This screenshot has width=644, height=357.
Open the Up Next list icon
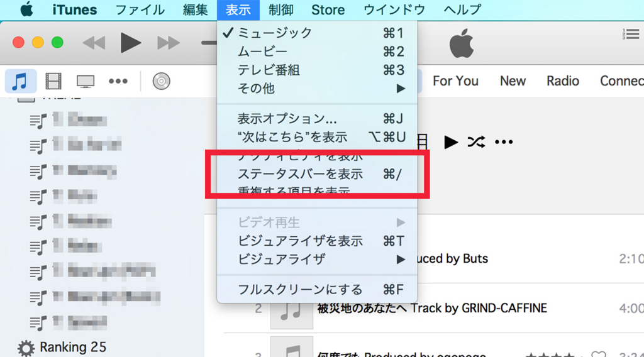[631, 34]
